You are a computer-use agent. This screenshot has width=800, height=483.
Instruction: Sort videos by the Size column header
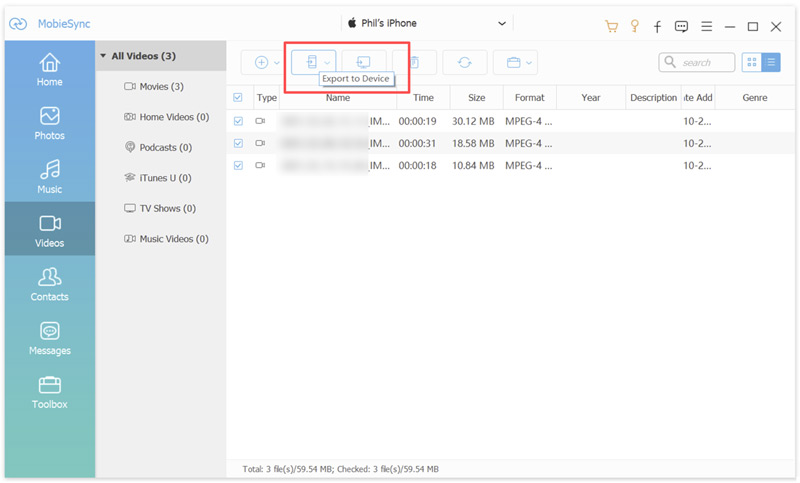click(x=476, y=98)
